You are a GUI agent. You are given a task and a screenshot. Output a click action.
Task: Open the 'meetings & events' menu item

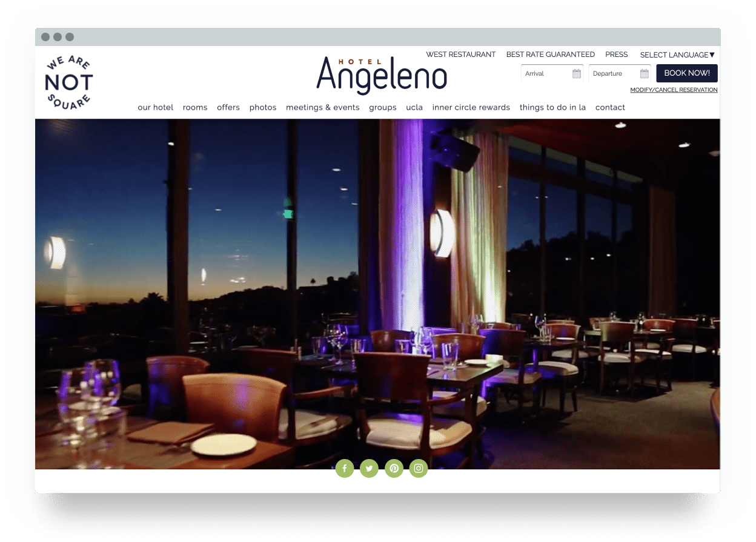tap(323, 107)
